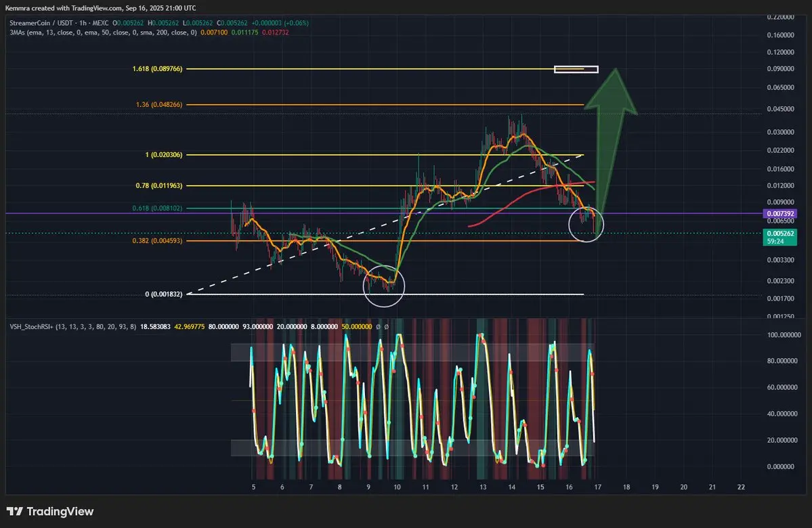Click the 0.618 (0.008102) Fibonacci label
Screen dimensions: 812x528
point(157,208)
